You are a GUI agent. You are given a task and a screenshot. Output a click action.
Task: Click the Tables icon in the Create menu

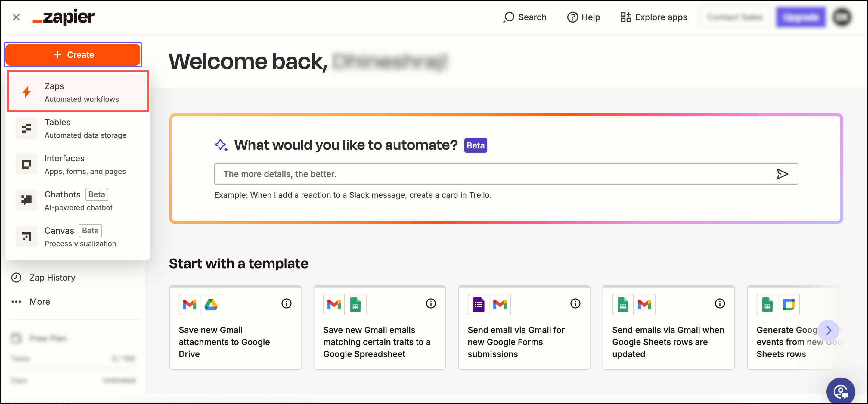pyautogui.click(x=26, y=128)
